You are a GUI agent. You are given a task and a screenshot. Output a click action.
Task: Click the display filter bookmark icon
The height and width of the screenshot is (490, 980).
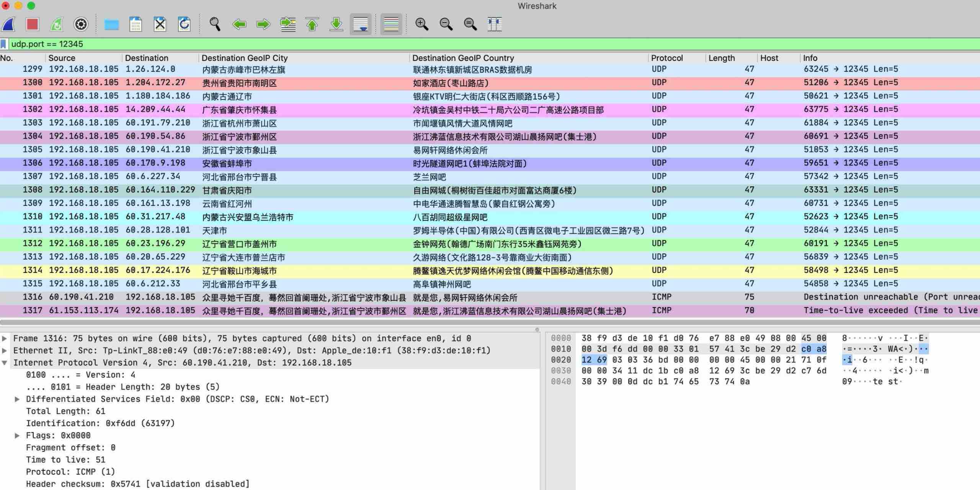click(3, 44)
